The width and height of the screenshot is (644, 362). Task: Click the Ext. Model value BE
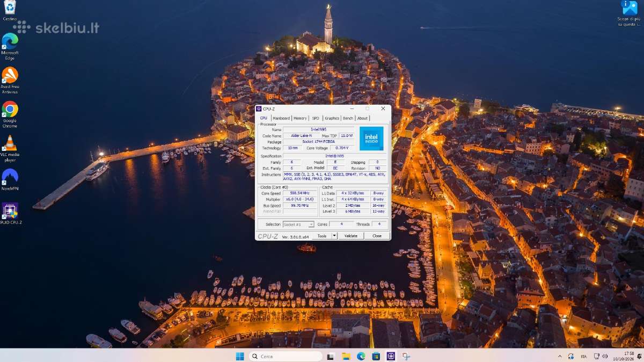[335, 168]
